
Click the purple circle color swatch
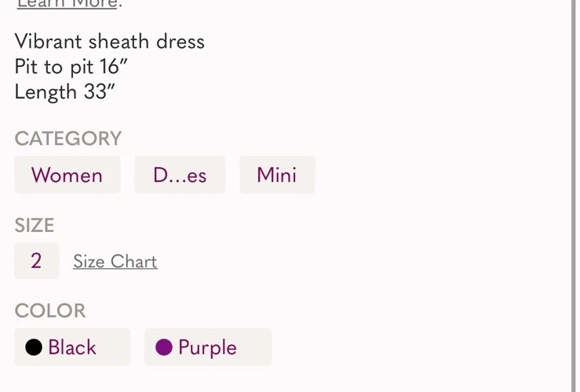click(x=164, y=347)
